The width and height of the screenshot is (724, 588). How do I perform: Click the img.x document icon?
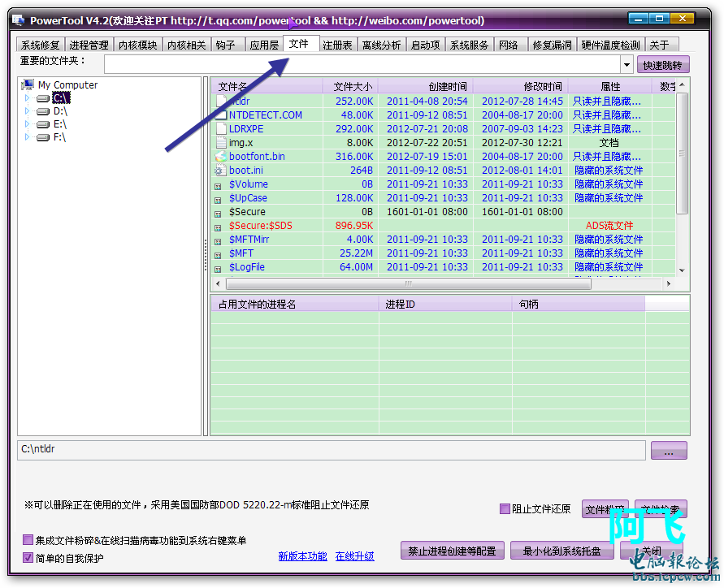[221, 143]
